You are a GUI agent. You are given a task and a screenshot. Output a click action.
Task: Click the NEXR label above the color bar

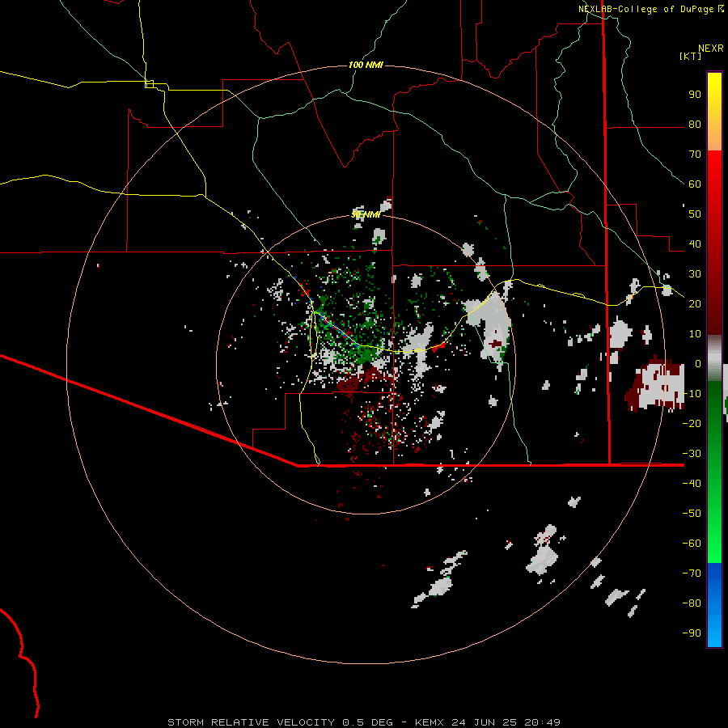[711, 49]
